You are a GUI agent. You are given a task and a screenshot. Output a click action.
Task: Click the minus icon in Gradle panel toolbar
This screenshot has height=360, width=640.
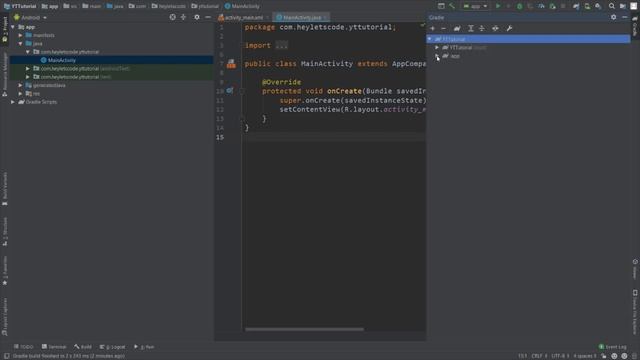[444, 28]
